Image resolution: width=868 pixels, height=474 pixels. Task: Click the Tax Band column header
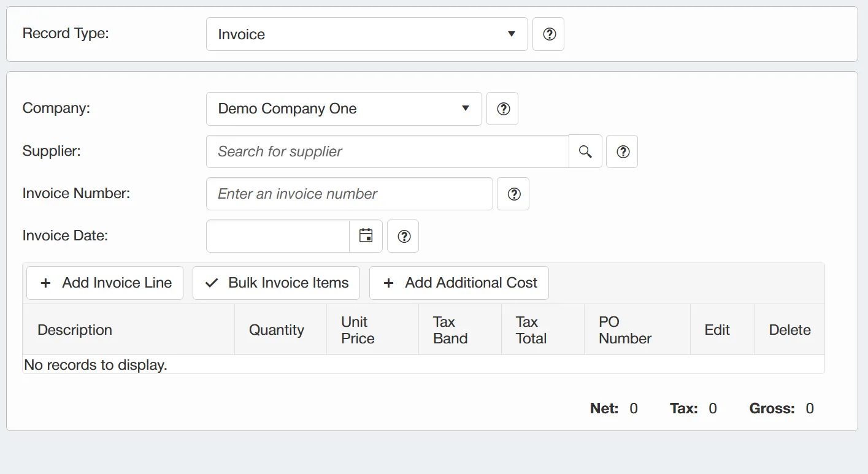[x=460, y=330]
